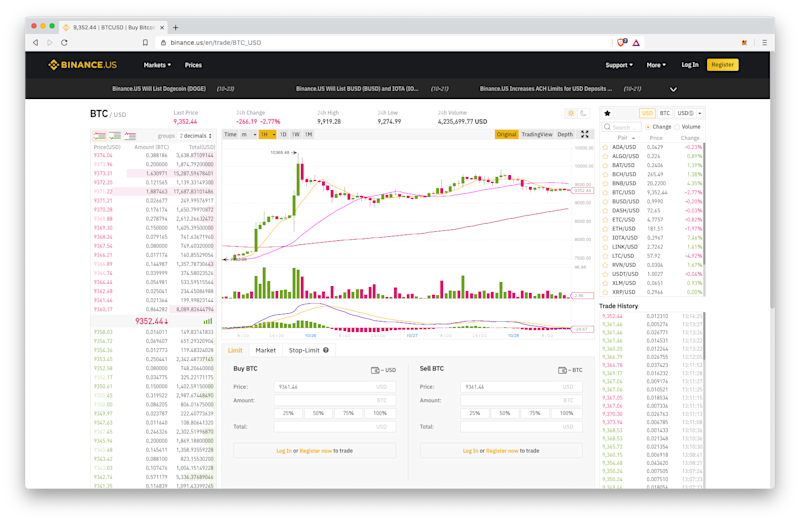The height and width of the screenshot is (522, 800).
Task: Show sell orders only order book view
Action: tap(130, 136)
